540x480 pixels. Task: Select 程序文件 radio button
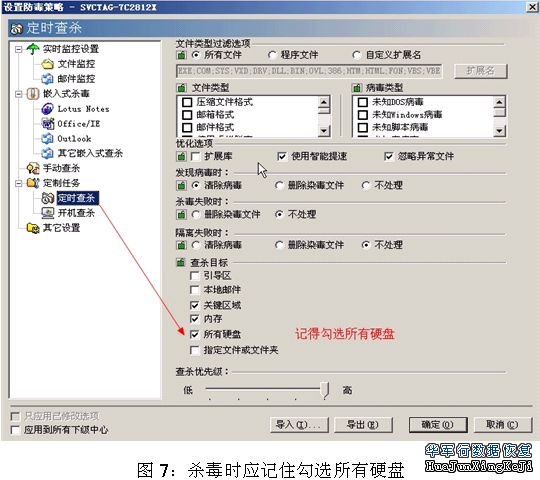[x=272, y=55]
